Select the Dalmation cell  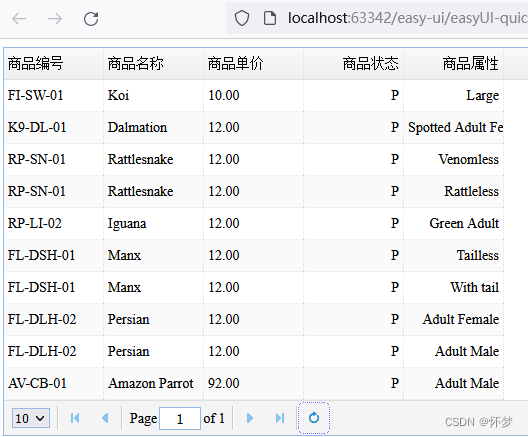click(x=154, y=127)
